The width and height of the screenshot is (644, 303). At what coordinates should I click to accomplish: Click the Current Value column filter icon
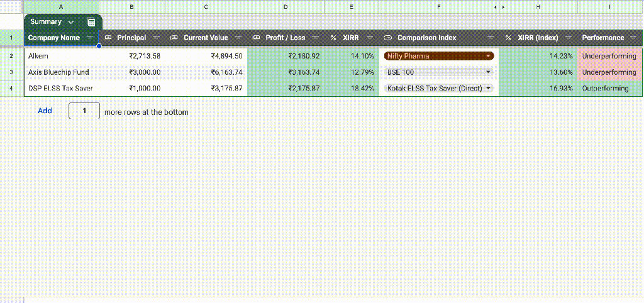238,38
